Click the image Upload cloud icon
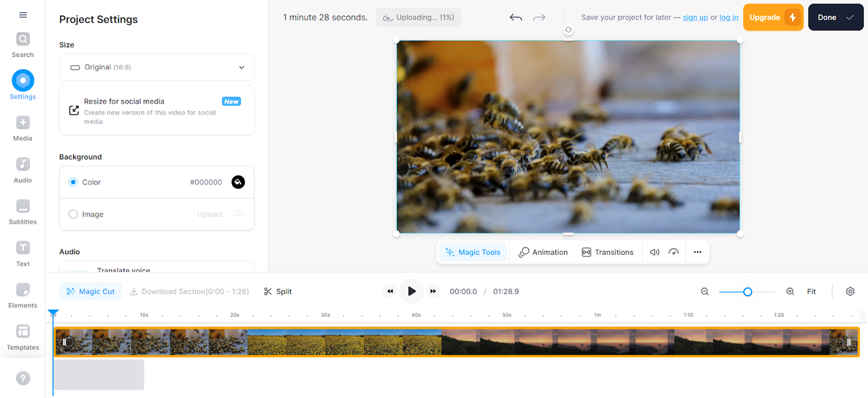The height and width of the screenshot is (398, 868). [237, 214]
